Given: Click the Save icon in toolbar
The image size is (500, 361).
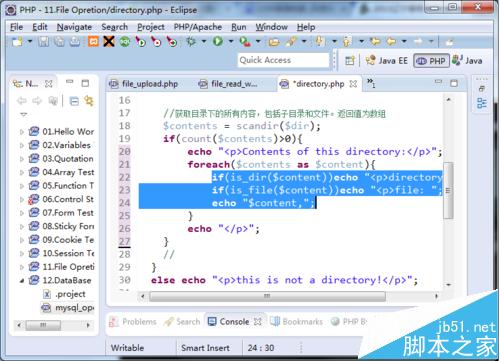Looking at the screenshot, I should tap(44, 42).
